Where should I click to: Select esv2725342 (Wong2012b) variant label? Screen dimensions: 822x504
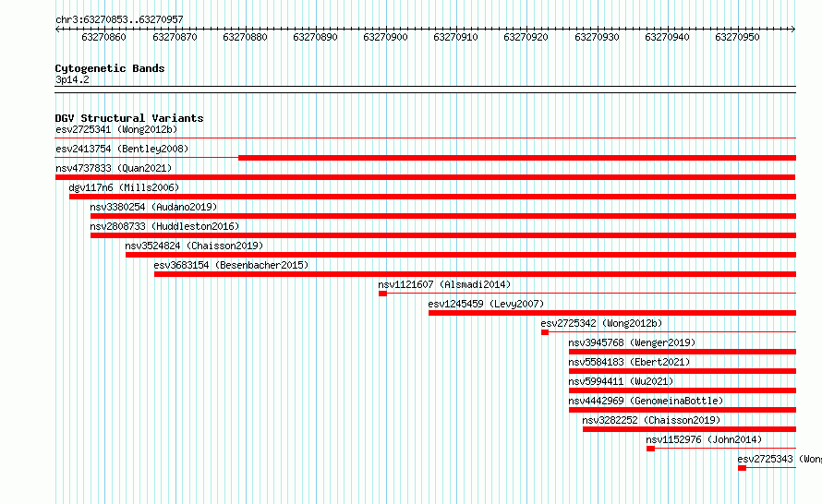(x=602, y=323)
